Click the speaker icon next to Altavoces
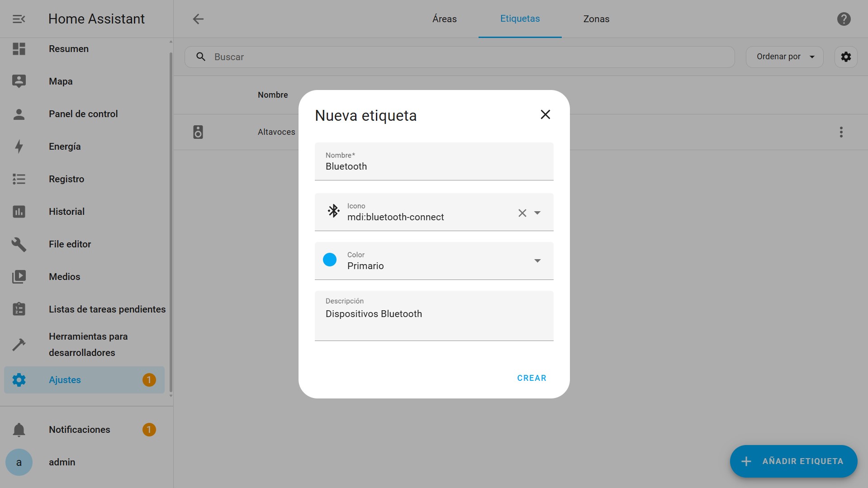This screenshot has width=868, height=488. tap(198, 132)
